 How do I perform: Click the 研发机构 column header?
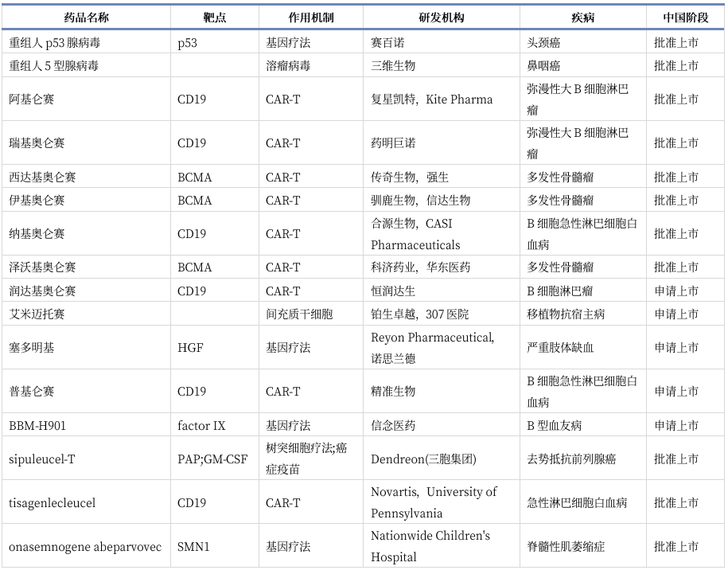point(441,18)
